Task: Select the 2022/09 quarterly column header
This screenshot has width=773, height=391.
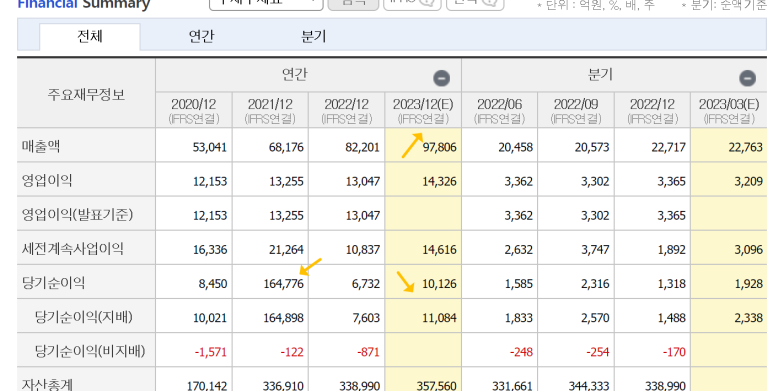Action: 576,110
